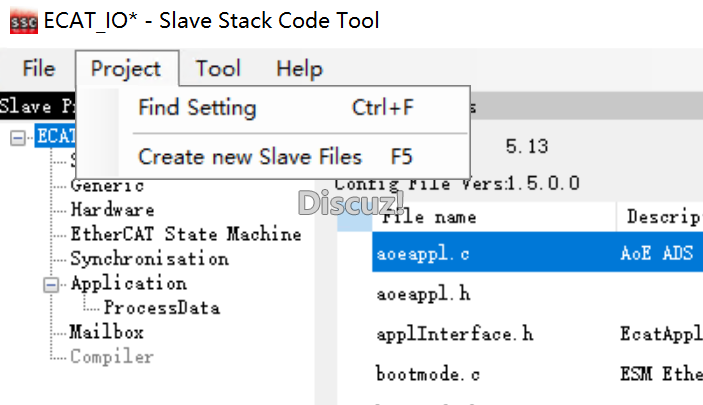Select Generic in the settings tree
This screenshot has height=405, width=703.
click(107, 186)
